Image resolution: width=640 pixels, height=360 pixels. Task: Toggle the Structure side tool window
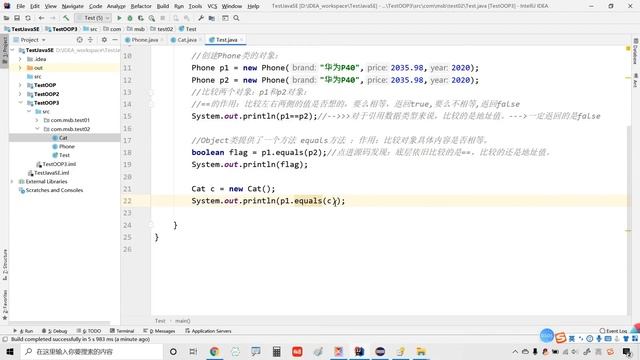pyautogui.click(x=4, y=264)
